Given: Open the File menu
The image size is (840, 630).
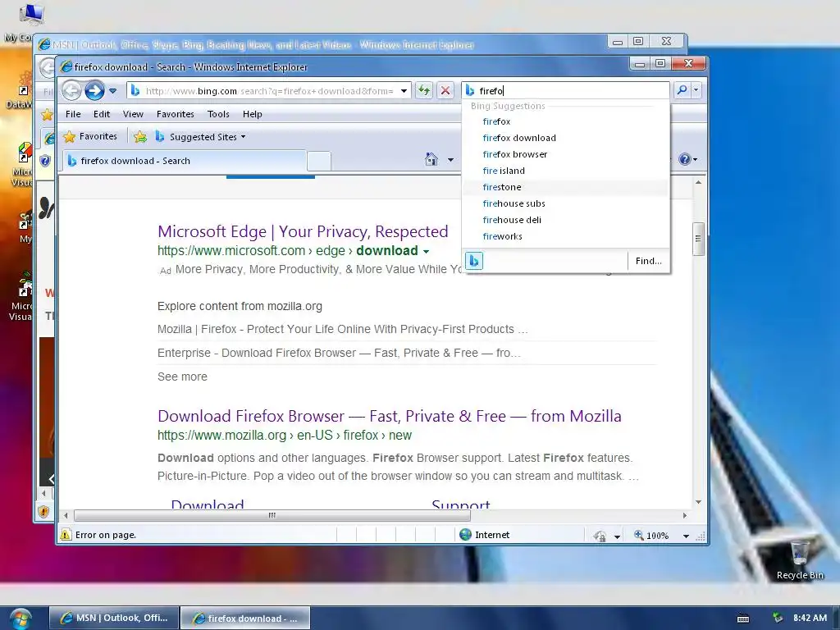Looking at the screenshot, I should (x=73, y=114).
